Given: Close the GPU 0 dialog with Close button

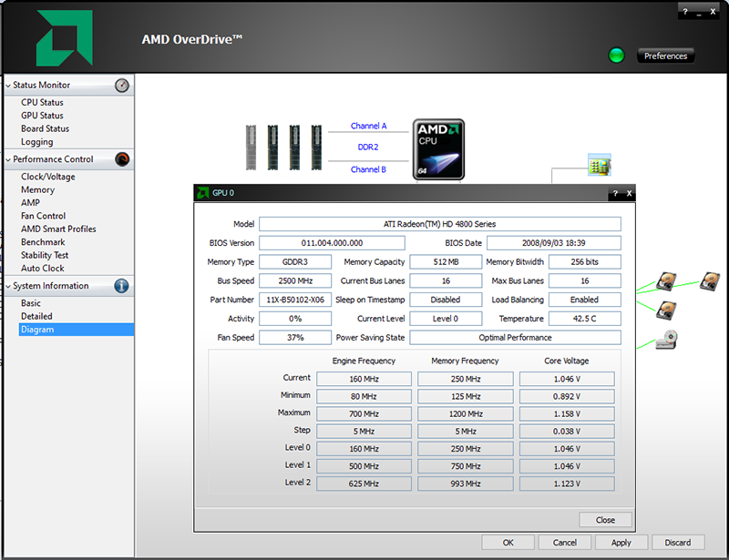Looking at the screenshot, I should pos(605,520).
